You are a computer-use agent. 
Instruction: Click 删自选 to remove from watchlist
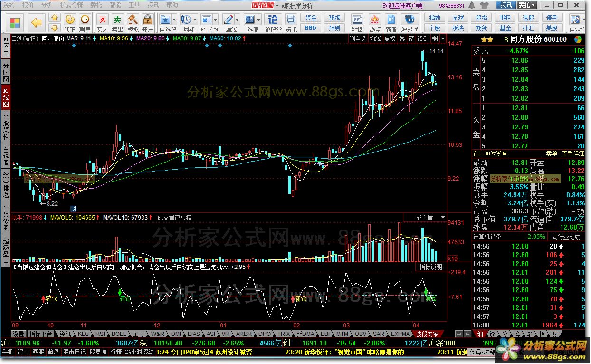click(358, 39)
